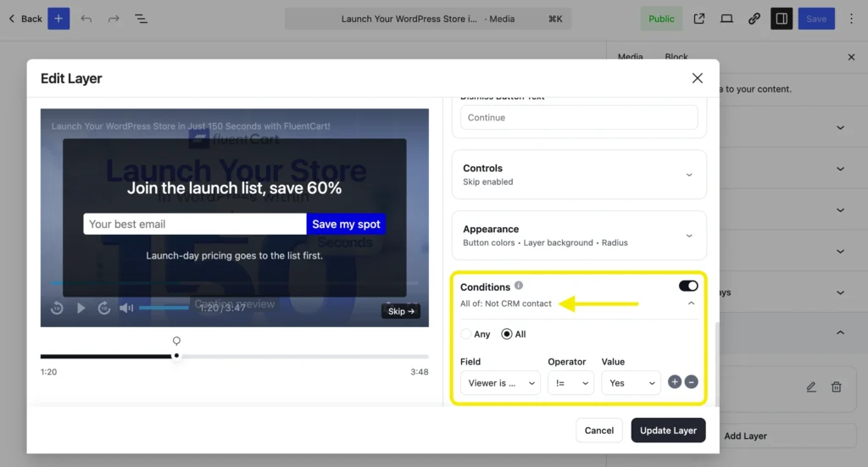Click the desktop device preview icon
Image resolution: width=868 pixels, height=467 pixels.
tap(726, 19)
